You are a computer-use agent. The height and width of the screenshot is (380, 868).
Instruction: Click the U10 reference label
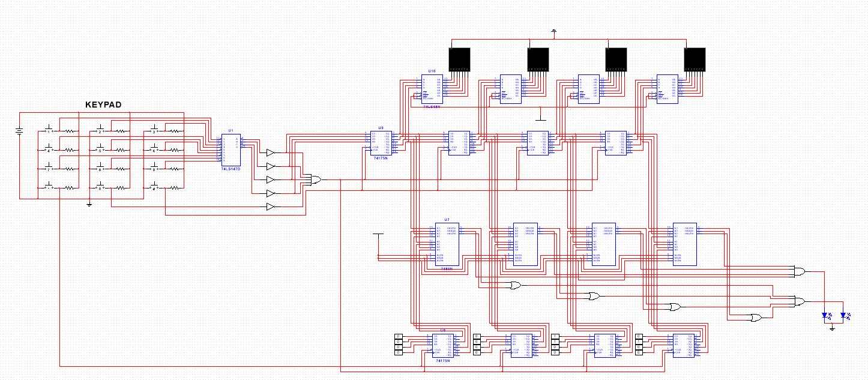tap(432, 71)
